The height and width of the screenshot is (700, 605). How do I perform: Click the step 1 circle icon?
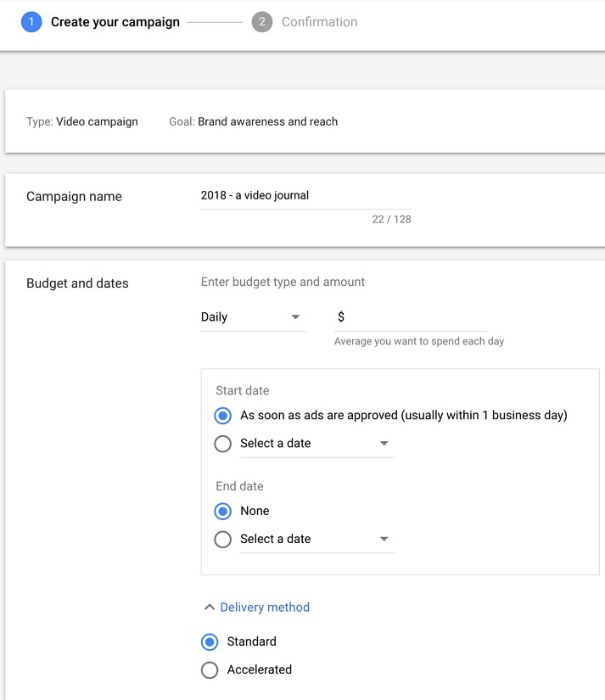click(x=31, y=22)
